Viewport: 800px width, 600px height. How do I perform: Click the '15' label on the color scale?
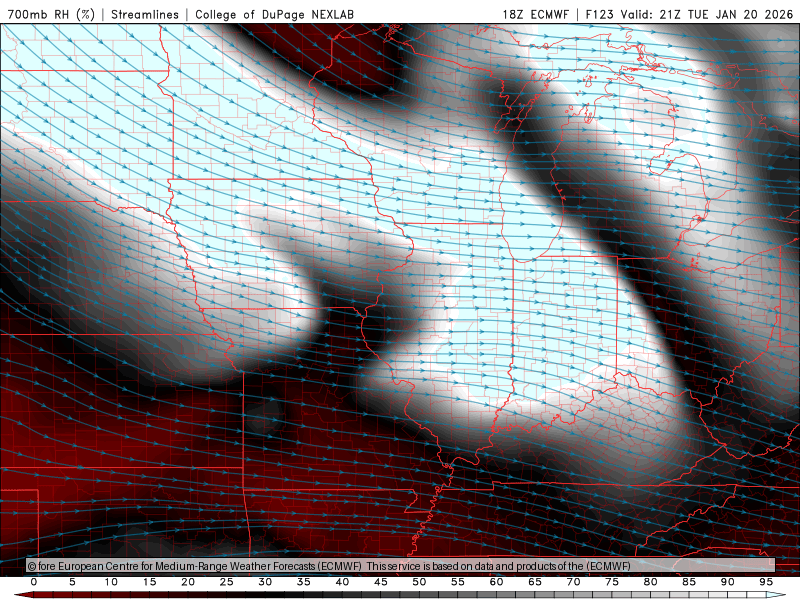[x=149, y=582]
